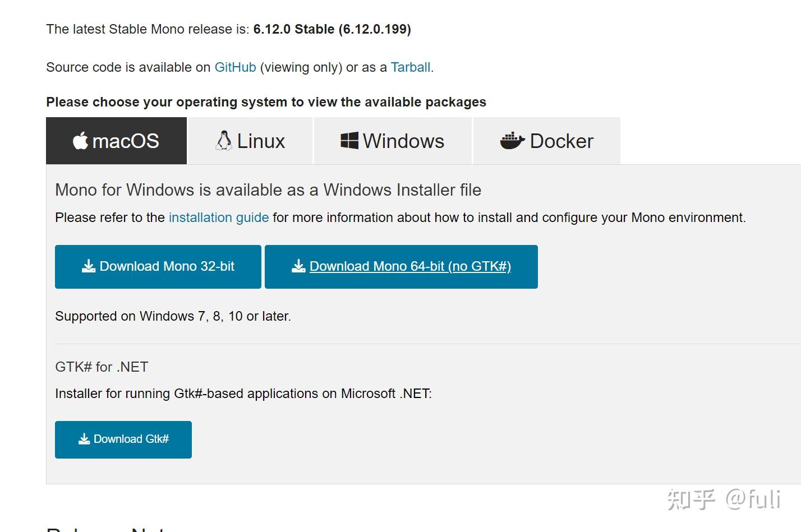Click the penguin icon on the Linux tab
Screen dimensions: 801x532
tap(223, 141)
